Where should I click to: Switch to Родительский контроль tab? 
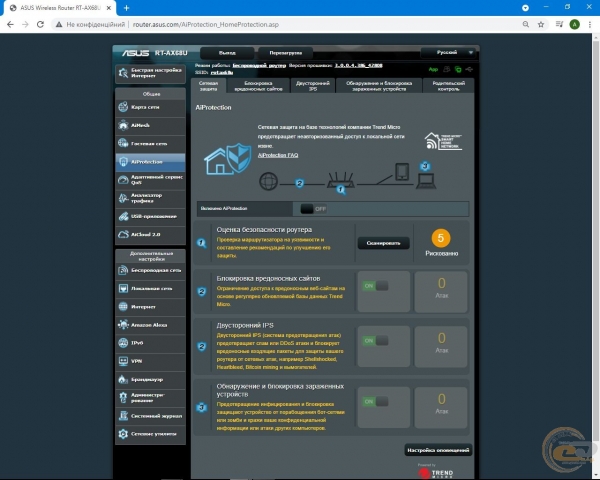pyautogui.click(x=448, y=86)
